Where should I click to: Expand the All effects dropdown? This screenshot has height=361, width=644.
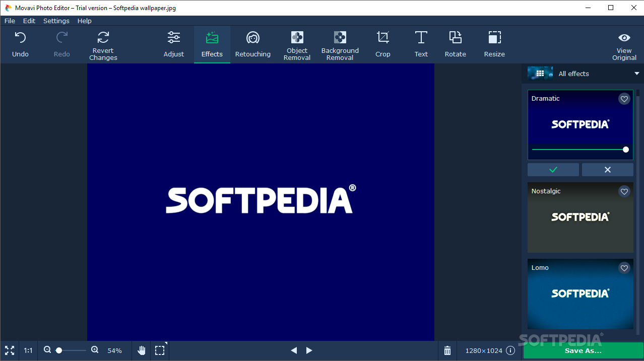tap(636, 74)
